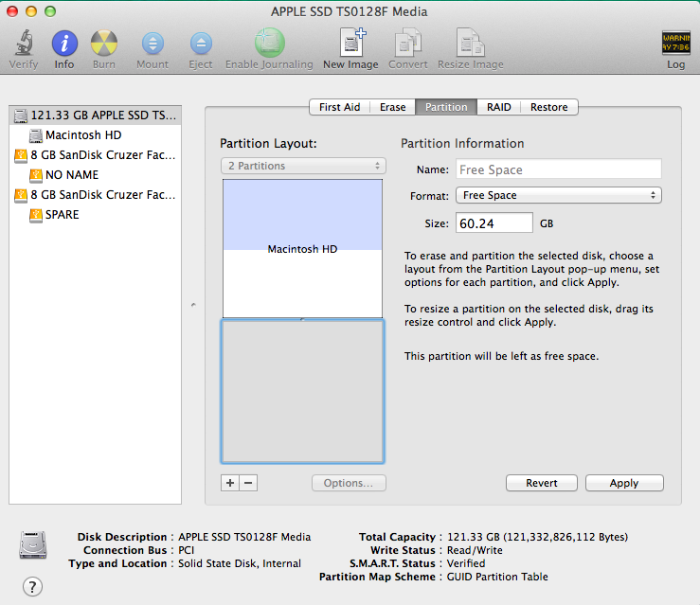Viewport: 700px width, 605px height.
Task: Open the Restore tab
Action: [549, 107]
